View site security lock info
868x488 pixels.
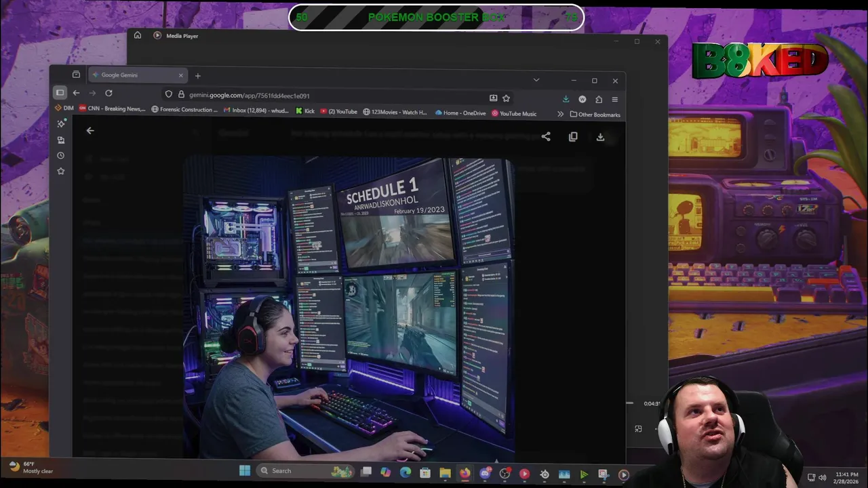(180, 96)
